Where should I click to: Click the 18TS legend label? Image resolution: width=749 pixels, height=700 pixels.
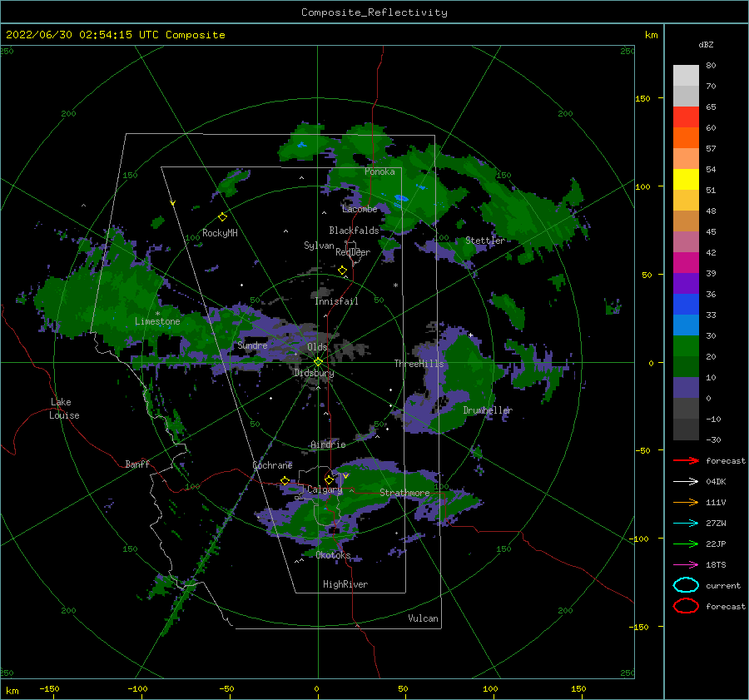716,565
